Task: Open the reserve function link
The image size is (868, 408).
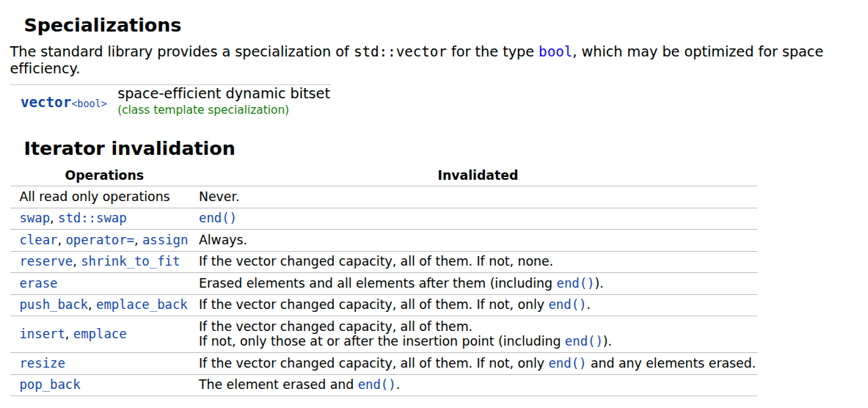Action: pos(46,261)
